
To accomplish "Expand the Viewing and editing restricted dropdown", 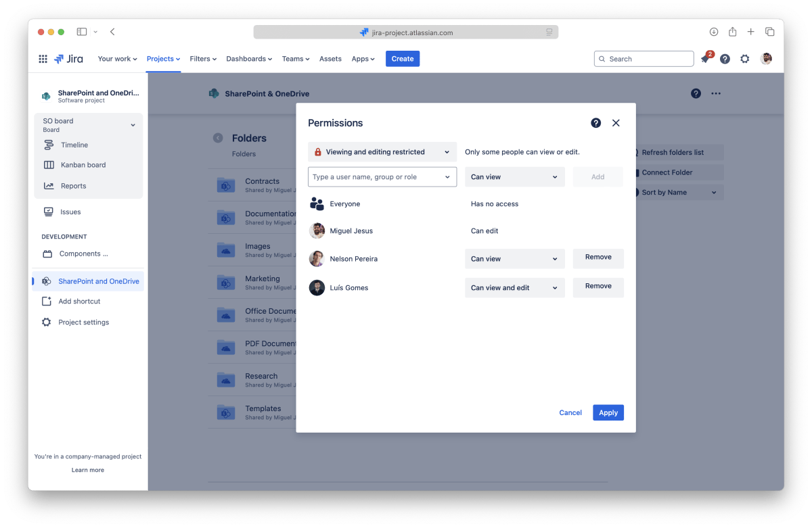I will (x=382, y=152).
